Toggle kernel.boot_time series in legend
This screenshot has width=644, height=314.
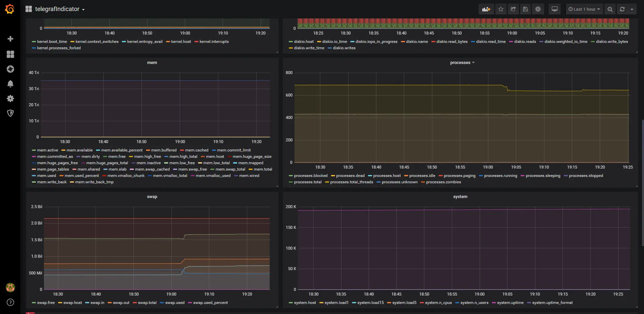click(x=52, y=42)
